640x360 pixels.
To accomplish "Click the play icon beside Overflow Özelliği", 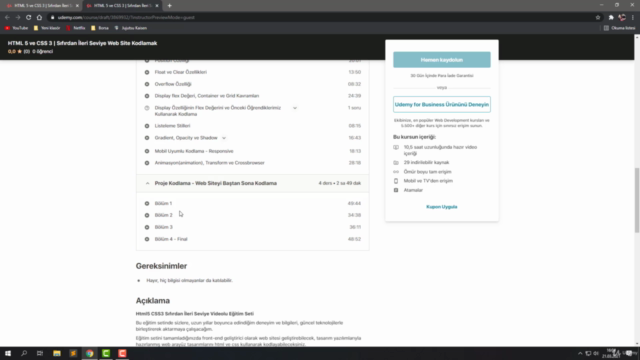I will [147, 84].
